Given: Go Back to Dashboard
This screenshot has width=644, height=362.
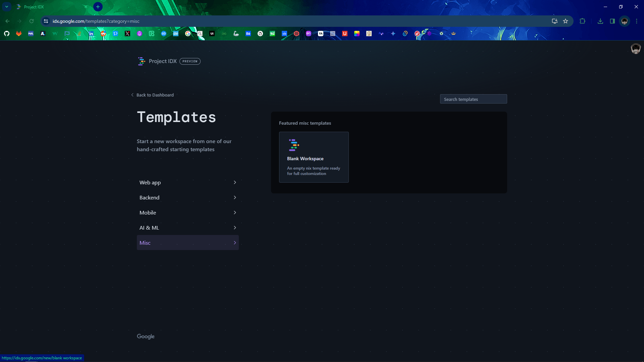Looking at the screenshot, I should tap(153, 95).
